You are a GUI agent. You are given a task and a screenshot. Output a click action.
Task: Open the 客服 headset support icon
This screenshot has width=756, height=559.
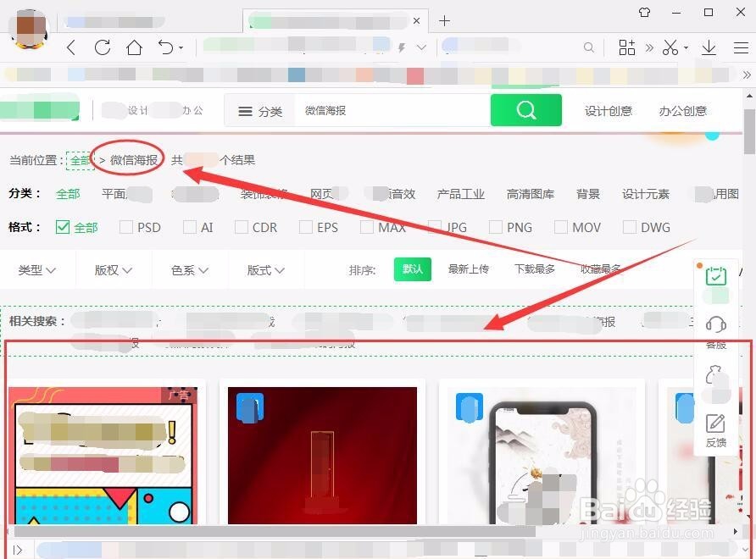716,324
